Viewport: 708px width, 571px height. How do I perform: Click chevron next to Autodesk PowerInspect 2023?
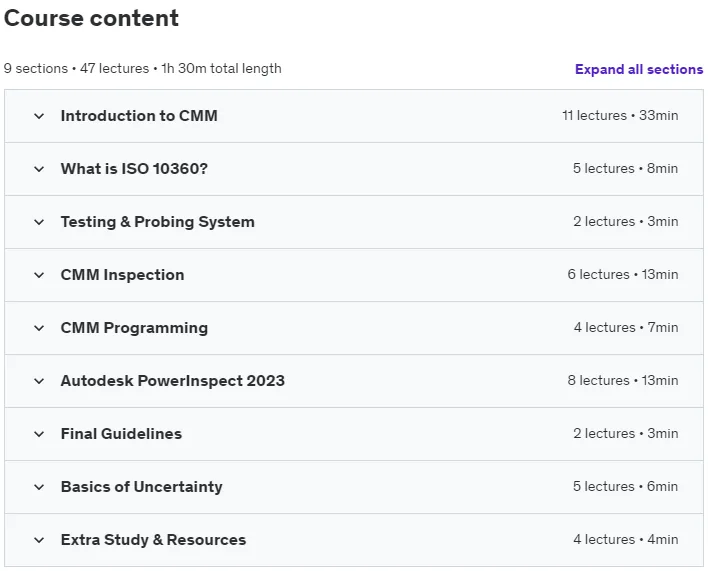pos(39,381)
